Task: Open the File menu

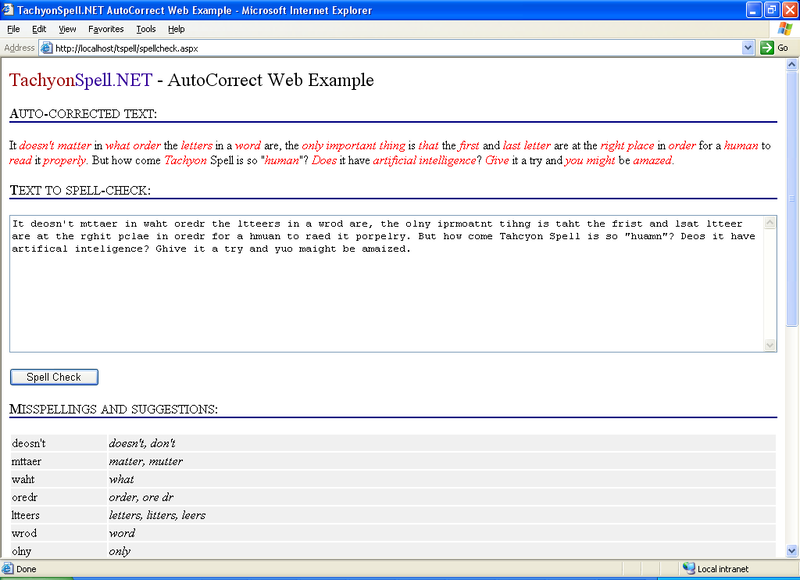Action: pyautogui.click(x=14, y=29)
